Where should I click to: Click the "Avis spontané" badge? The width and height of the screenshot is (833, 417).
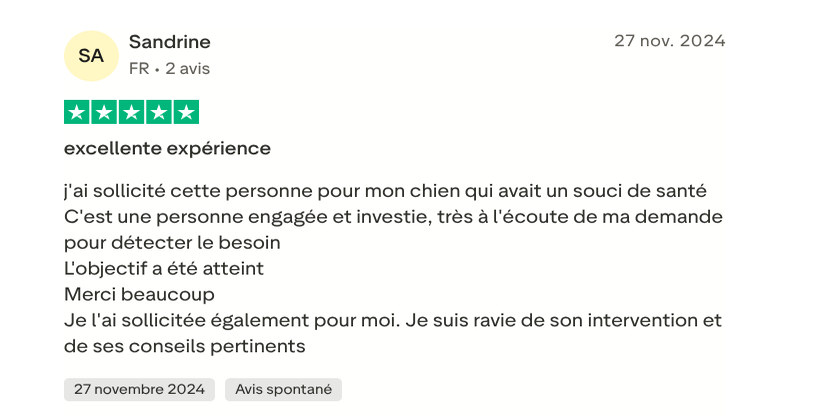[x=283, y=389]
